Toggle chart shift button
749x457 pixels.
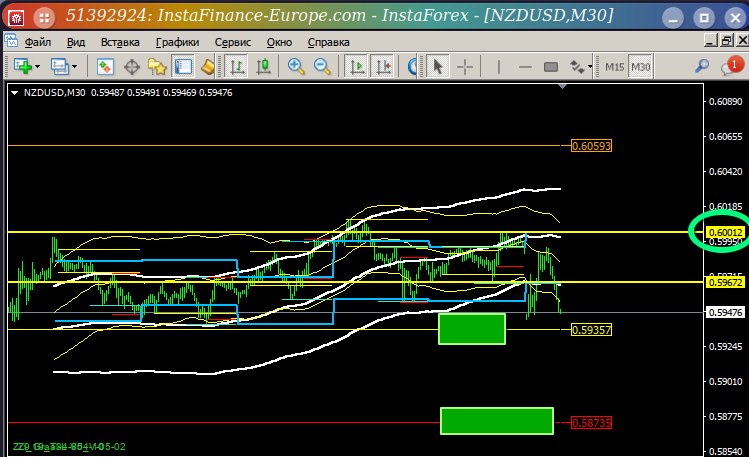pos(383,66)
